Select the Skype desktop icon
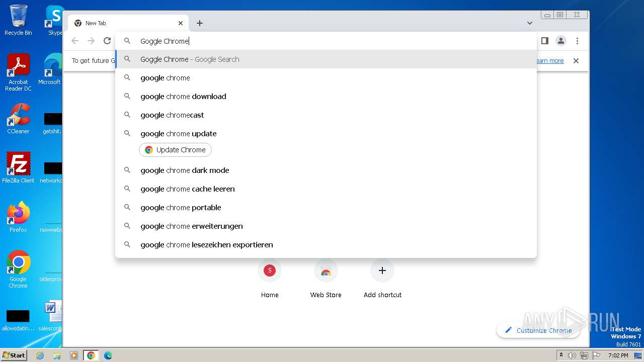644x362 pixels. pos(54,20)
